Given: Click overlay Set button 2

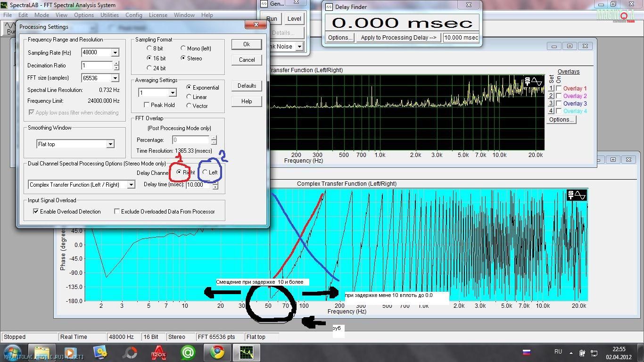Looking at the screenshot, I should tap(551, 96).
